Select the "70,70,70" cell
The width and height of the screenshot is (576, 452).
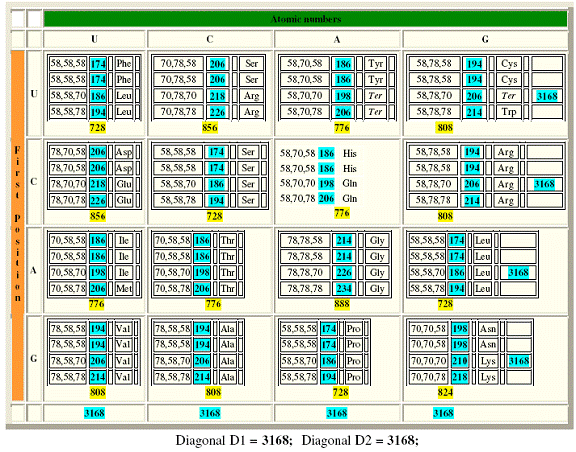pos(428,361)
